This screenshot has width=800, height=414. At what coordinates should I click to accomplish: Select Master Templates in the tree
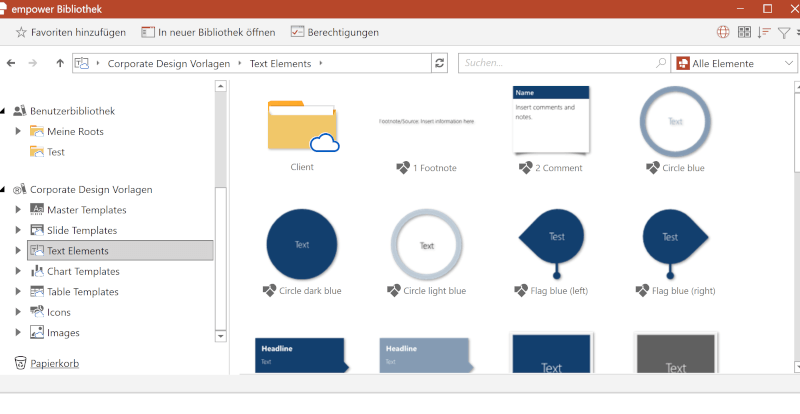(87, 210)
